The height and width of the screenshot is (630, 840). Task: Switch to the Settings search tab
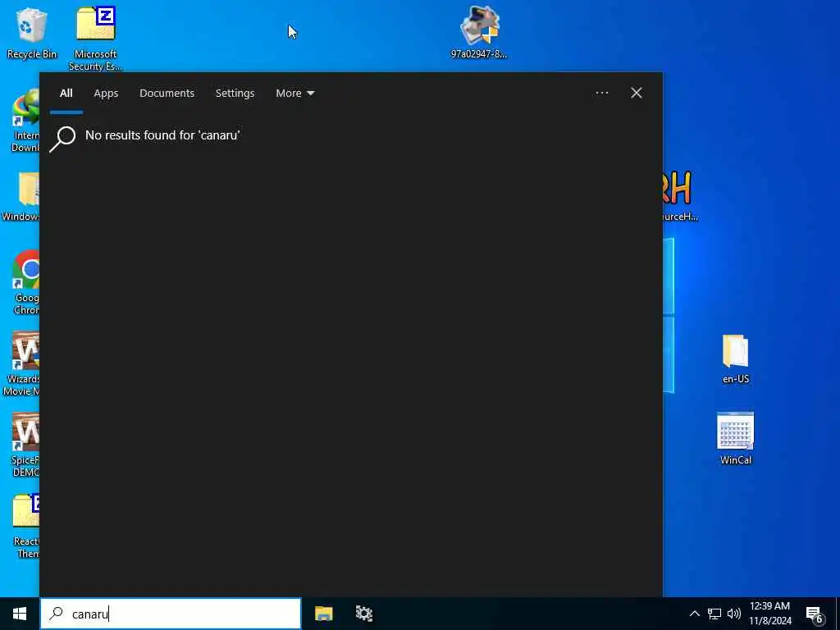coord(235,94)
